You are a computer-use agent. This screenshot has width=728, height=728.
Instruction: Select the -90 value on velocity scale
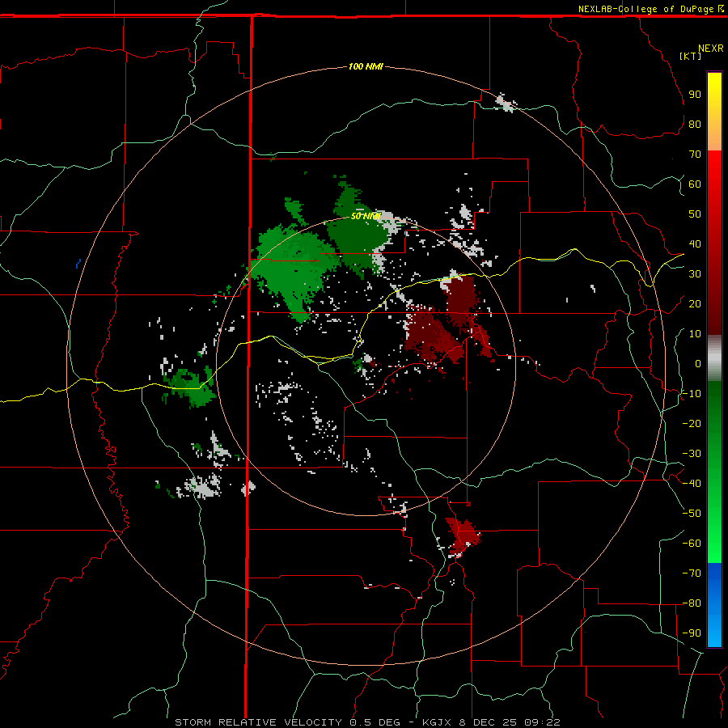[692, 633]
